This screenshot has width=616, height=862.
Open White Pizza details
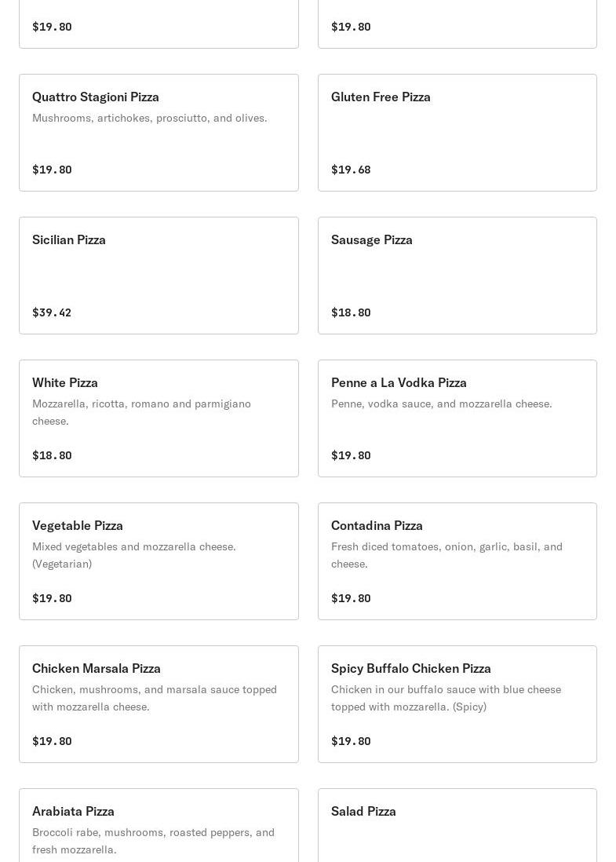(159, 418)
